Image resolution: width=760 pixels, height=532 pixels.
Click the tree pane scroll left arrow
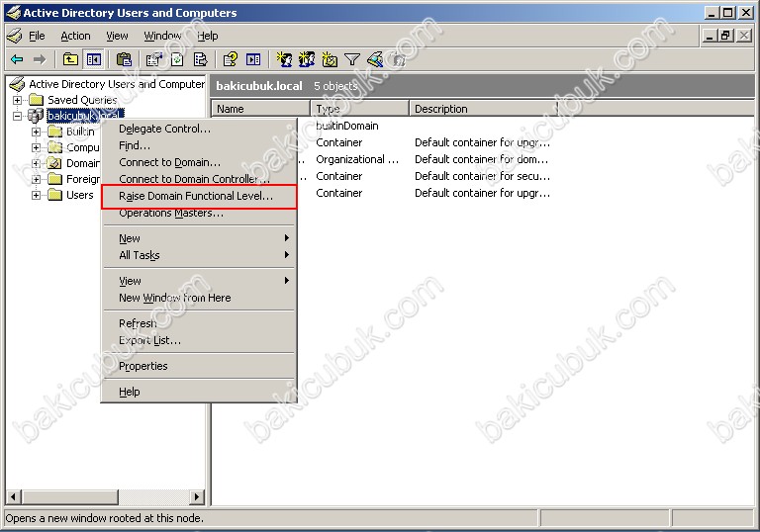pos(13,497)
